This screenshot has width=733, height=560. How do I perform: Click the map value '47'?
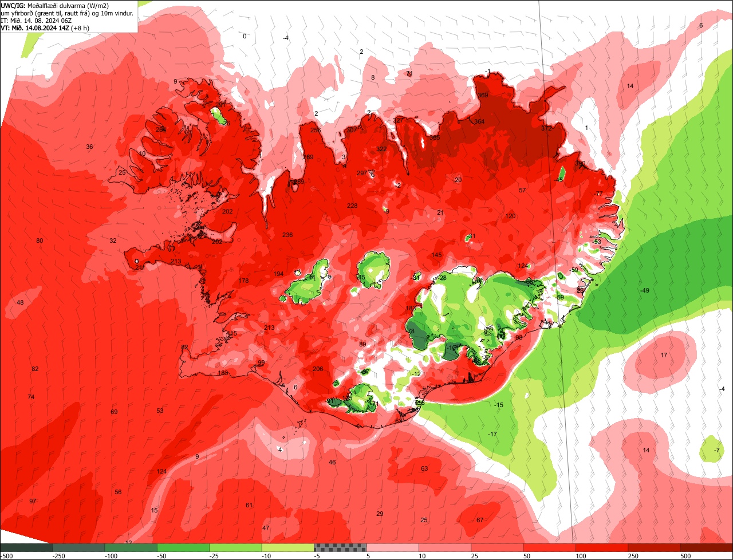(266, 528)
